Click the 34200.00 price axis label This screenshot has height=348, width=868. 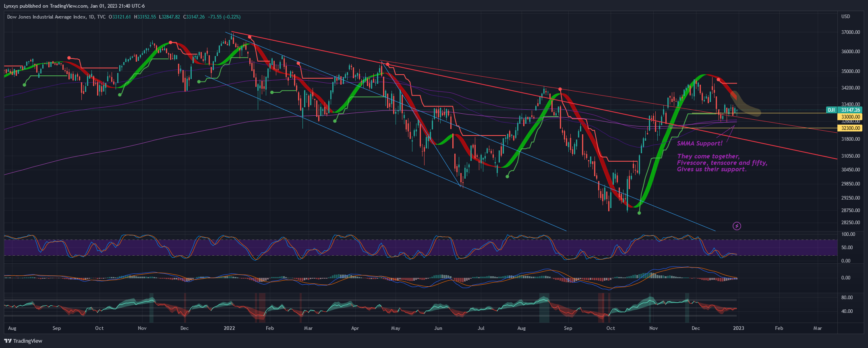[851, 88]
